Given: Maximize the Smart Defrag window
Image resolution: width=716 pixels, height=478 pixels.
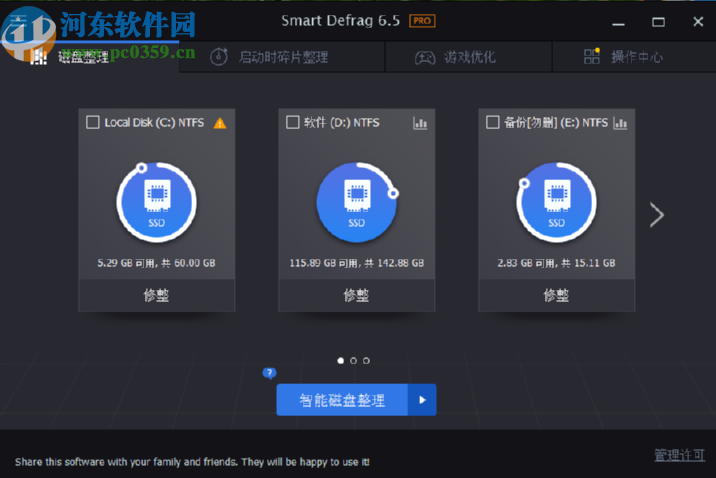Looking at the screenshot, I should pyautogui.click(x=658, y=22).
